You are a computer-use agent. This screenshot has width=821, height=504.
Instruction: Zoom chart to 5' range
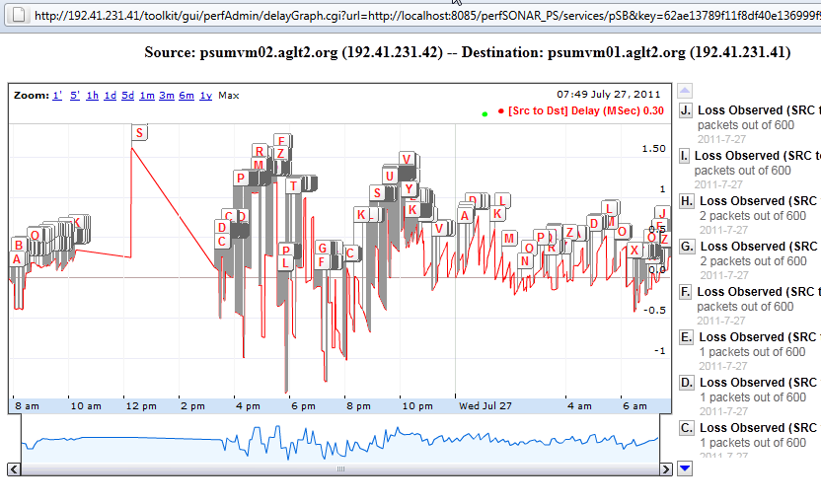[x=75, y=96]
